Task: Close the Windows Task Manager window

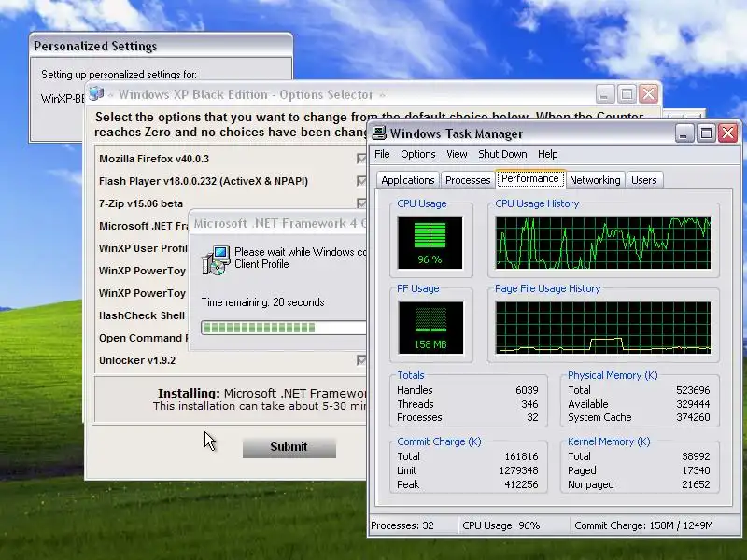Action: [x=728, y=133]
